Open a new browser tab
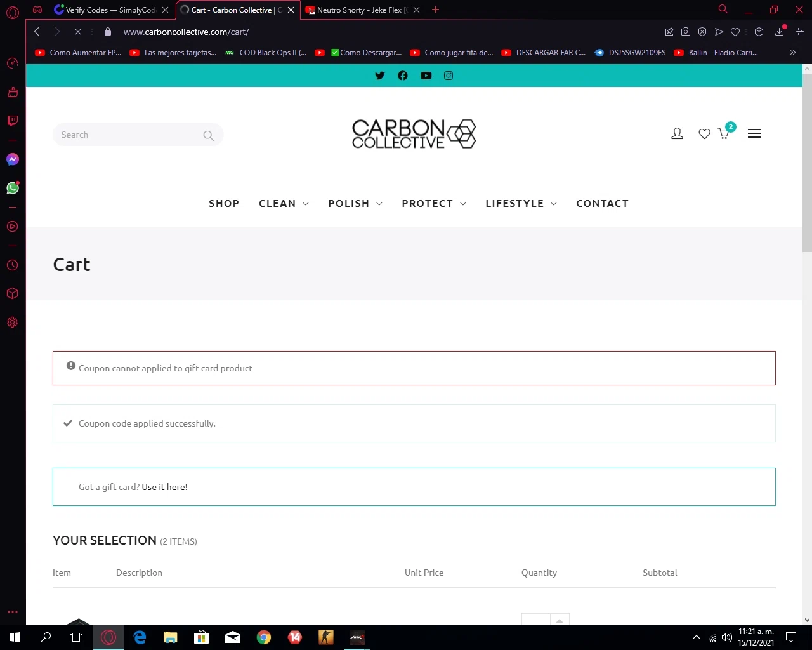 (436, 10)
